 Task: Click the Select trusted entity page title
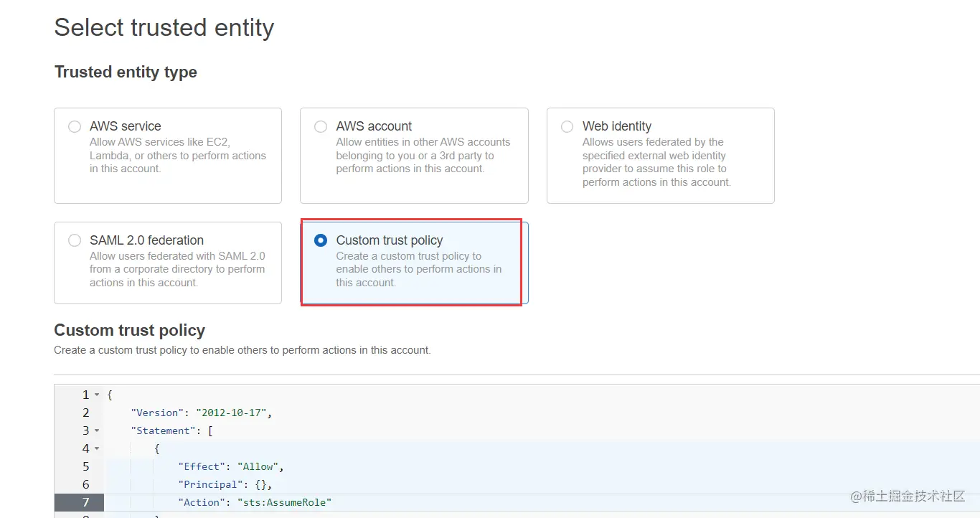[164, 27]
